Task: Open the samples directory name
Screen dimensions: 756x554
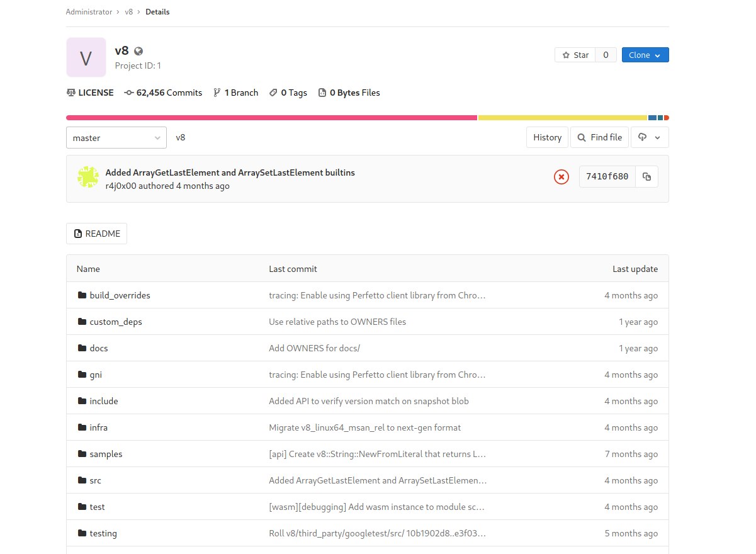Action: (x=106, y=454)
